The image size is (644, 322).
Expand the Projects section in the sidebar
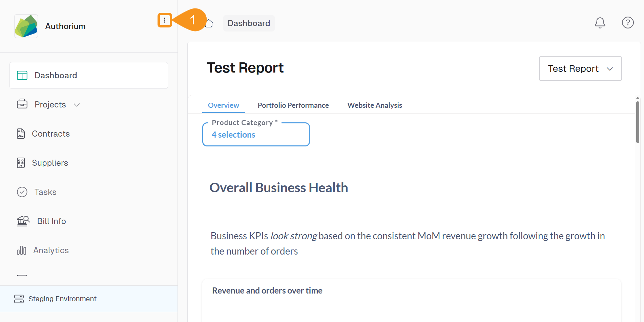coord(77,105)
